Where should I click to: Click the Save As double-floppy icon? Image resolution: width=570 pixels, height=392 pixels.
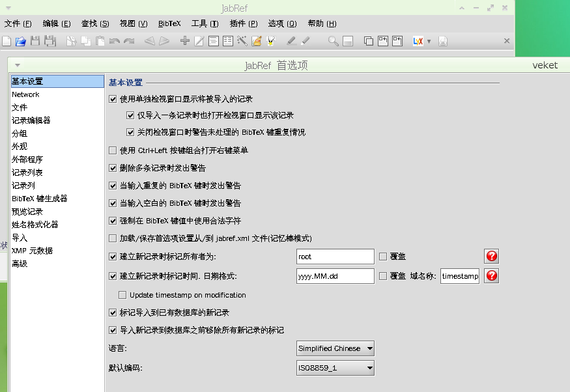point(50,41)
